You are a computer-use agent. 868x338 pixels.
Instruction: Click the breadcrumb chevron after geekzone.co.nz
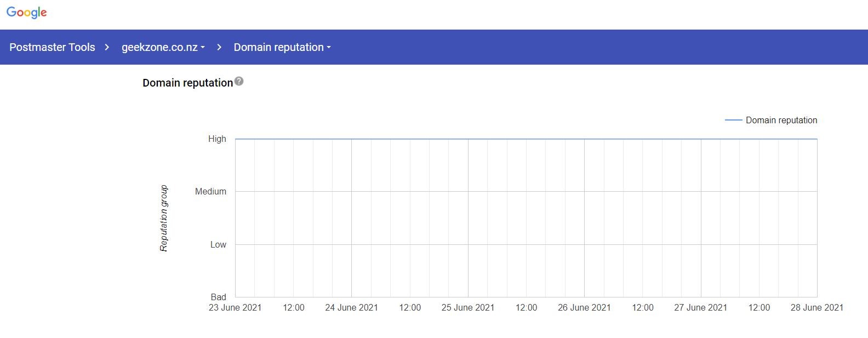(x=219, y=48)
